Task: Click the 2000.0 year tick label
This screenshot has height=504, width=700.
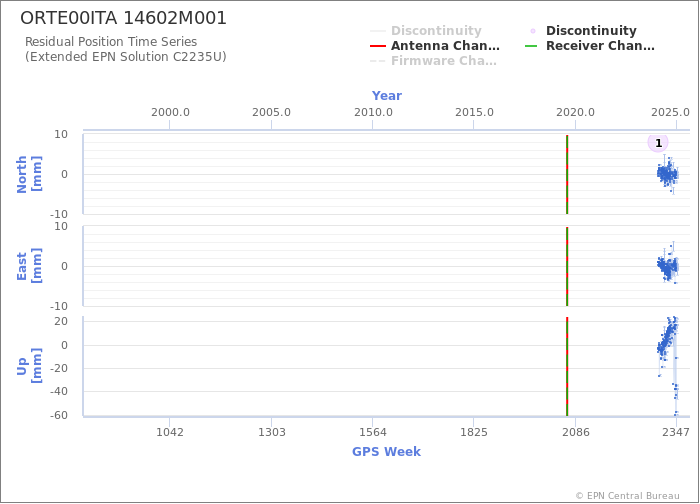Action: (x=170, y=112)
